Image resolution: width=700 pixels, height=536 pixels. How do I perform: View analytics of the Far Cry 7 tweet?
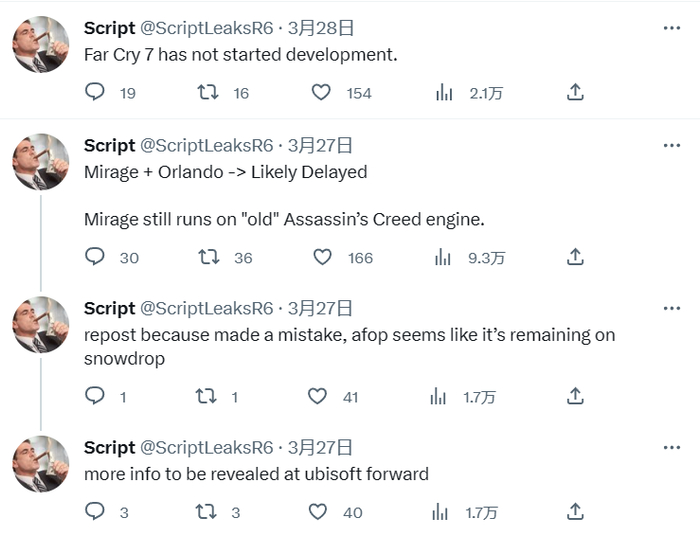pos(444,92)
